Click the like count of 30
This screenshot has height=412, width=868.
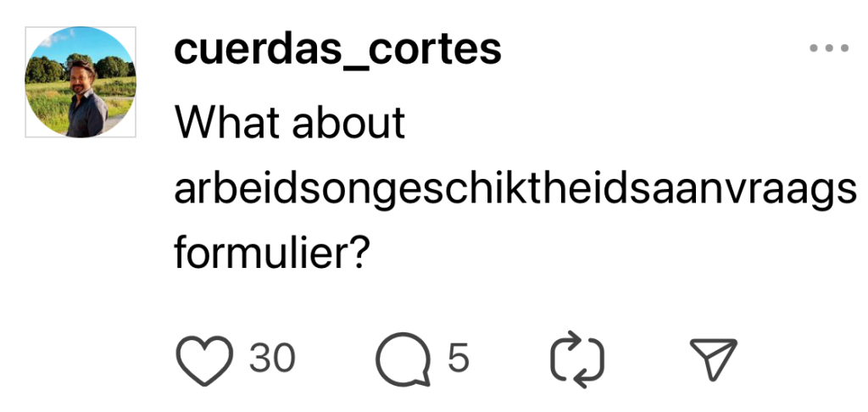(x=272, y=359)
